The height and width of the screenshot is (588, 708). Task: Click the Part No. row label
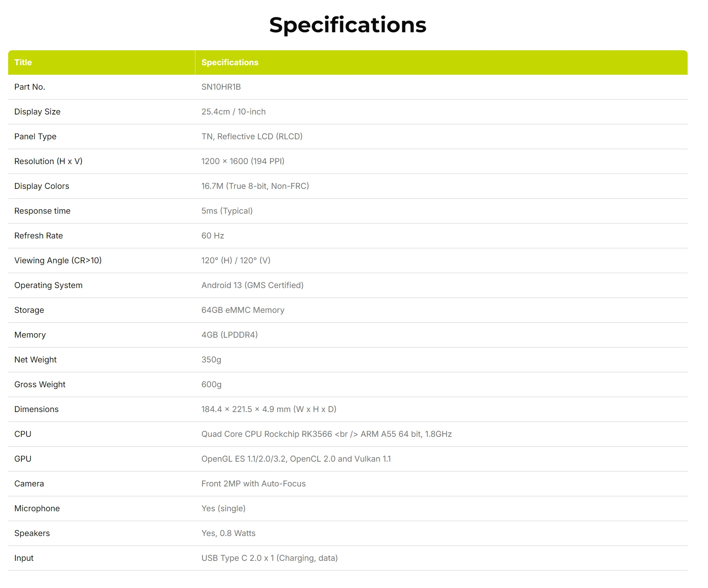click(x=30, y=87)
